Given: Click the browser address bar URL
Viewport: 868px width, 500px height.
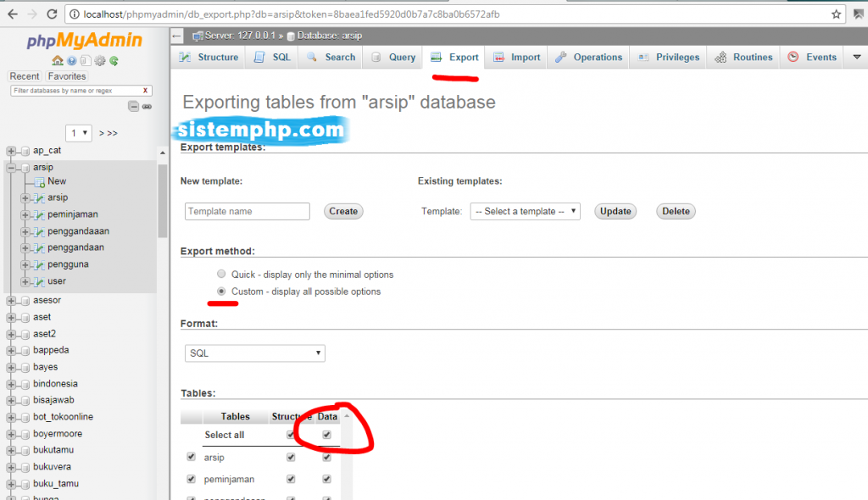Looking at the screenshot, I should pyautogui.click(x=292, y=14).
